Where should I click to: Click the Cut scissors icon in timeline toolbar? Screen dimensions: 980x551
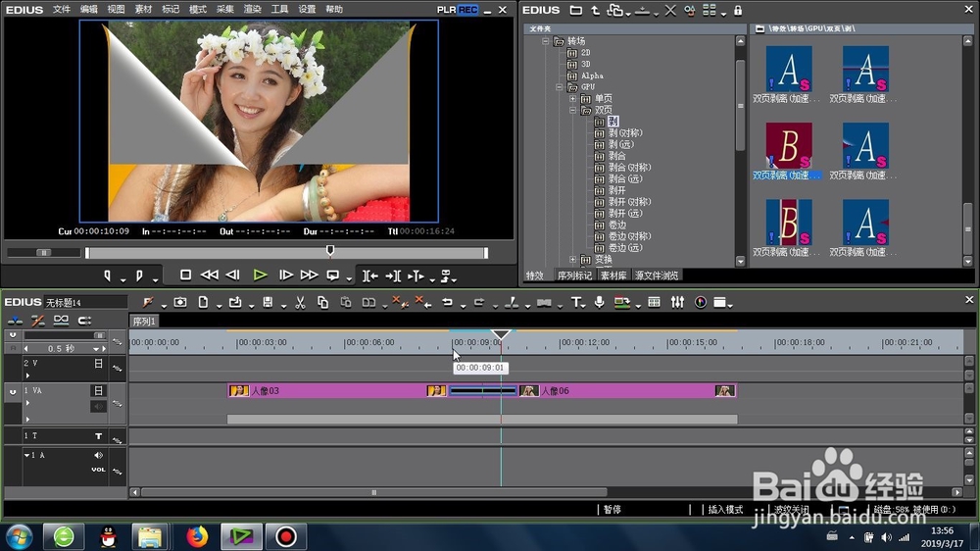click(x=300, y=303)
